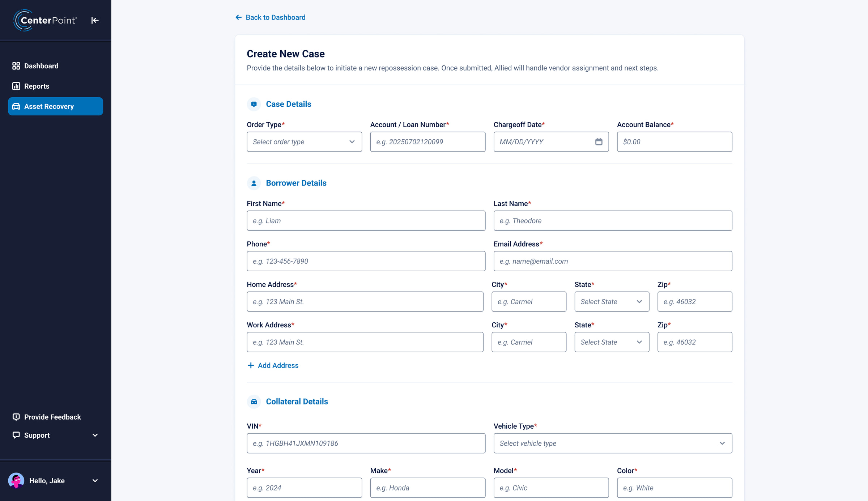Click the Collateral Details car icon

click(x=254, y=402)
